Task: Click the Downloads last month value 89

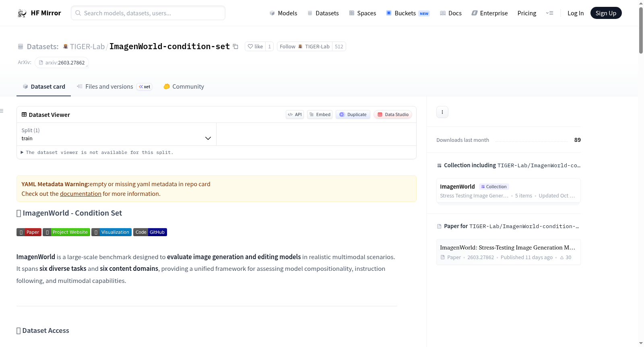Action: click(578, 140)
